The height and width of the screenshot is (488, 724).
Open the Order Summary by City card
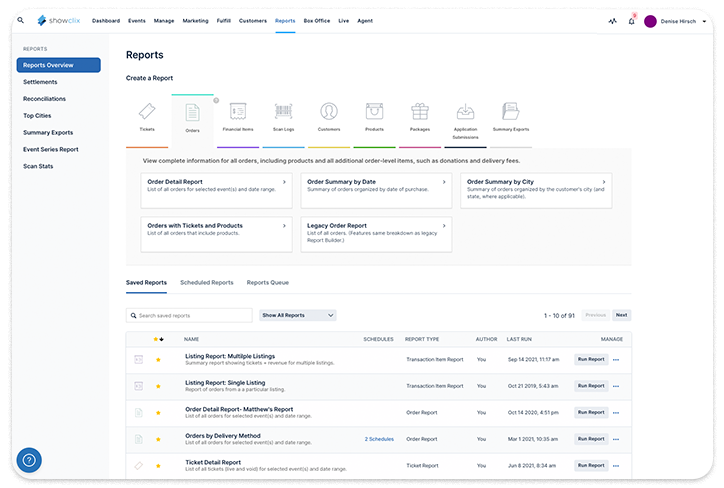point(536,190)
